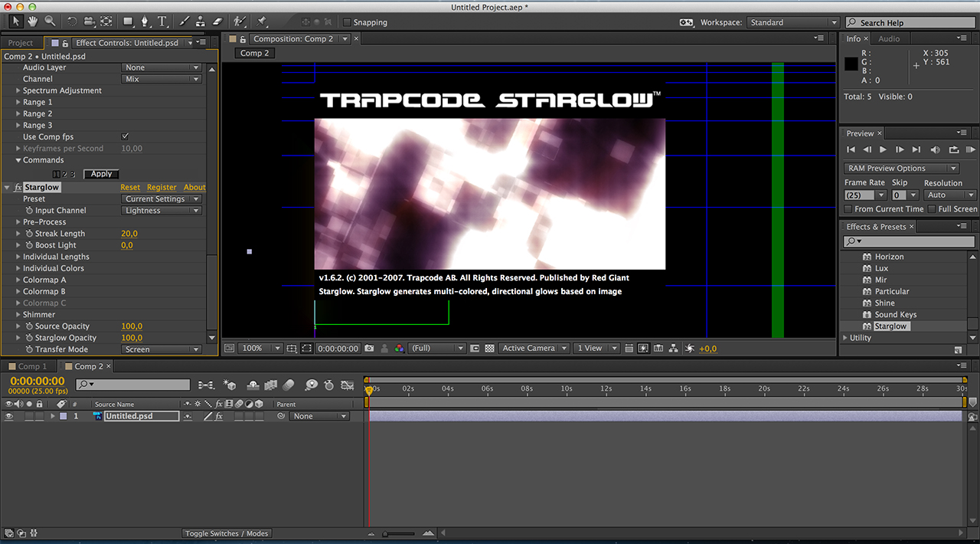Hide the Untitled.psd layer with eye toggle

9,416
